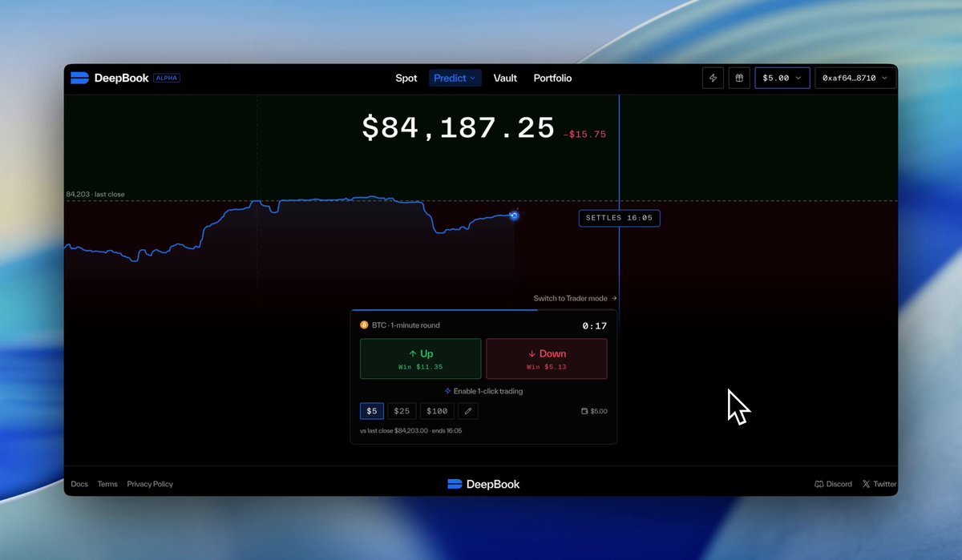Bet Down to win $5.13

click(547, 359)
